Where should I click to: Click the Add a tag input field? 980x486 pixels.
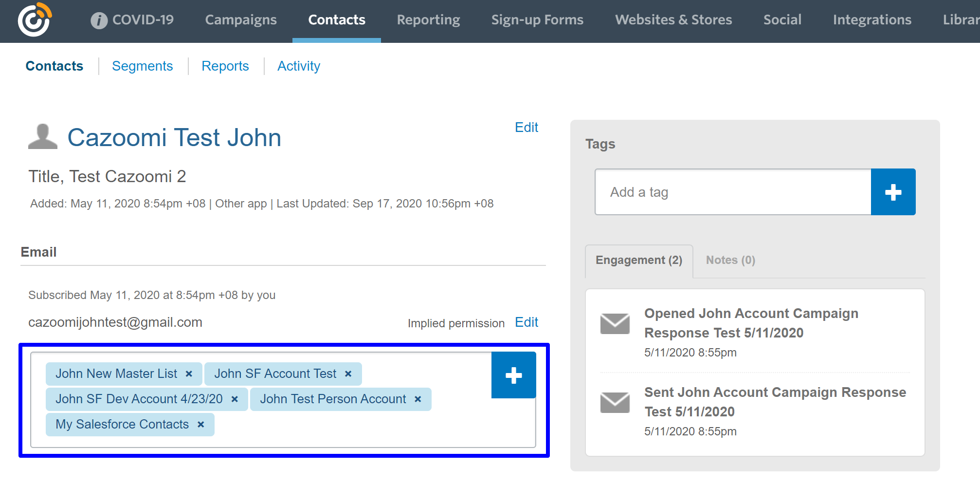(x=733, y=192)
